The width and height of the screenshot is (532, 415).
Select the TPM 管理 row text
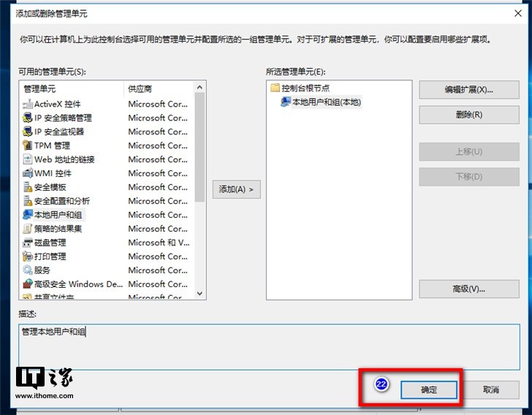53,145
